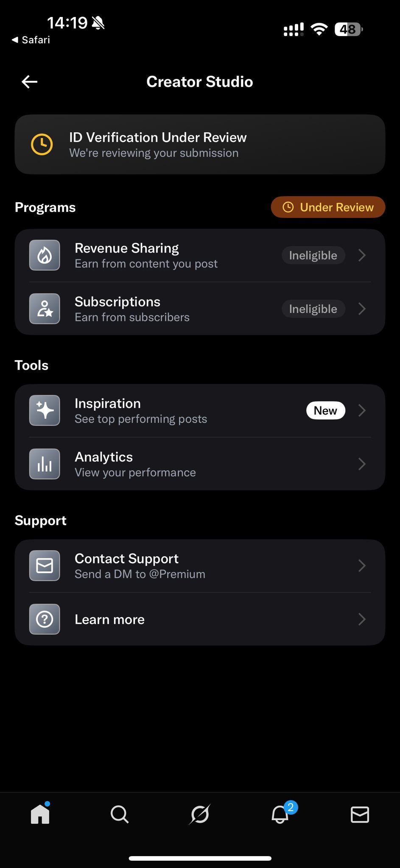Expand Revenue Sharing chevron arrow

coord(362,255)
